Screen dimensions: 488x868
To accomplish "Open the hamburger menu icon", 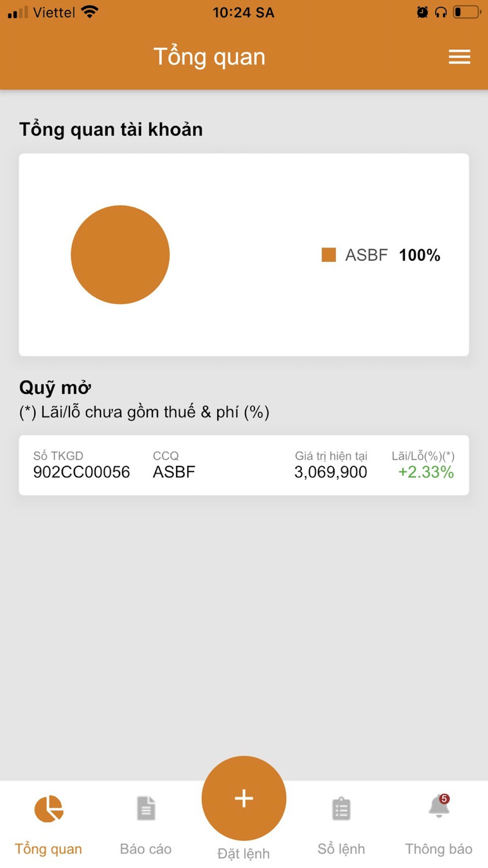I will (459, 57).
